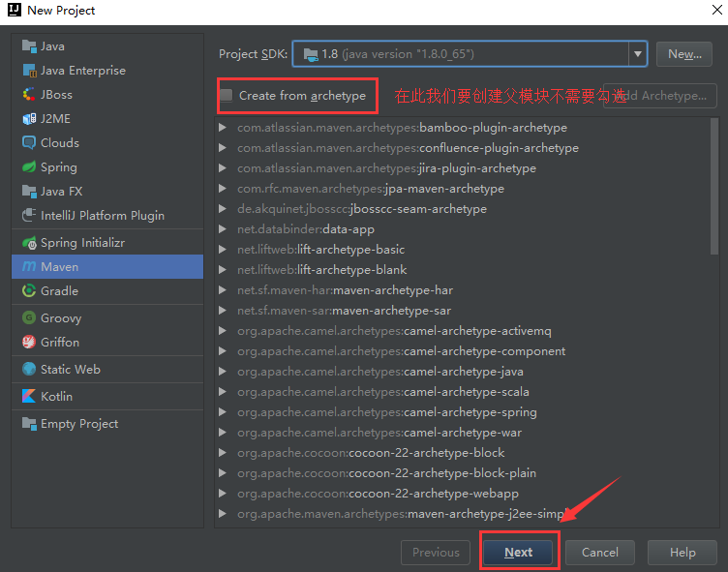
Task: Click the Java Enterprise icon
Action: tap(29, 71)
